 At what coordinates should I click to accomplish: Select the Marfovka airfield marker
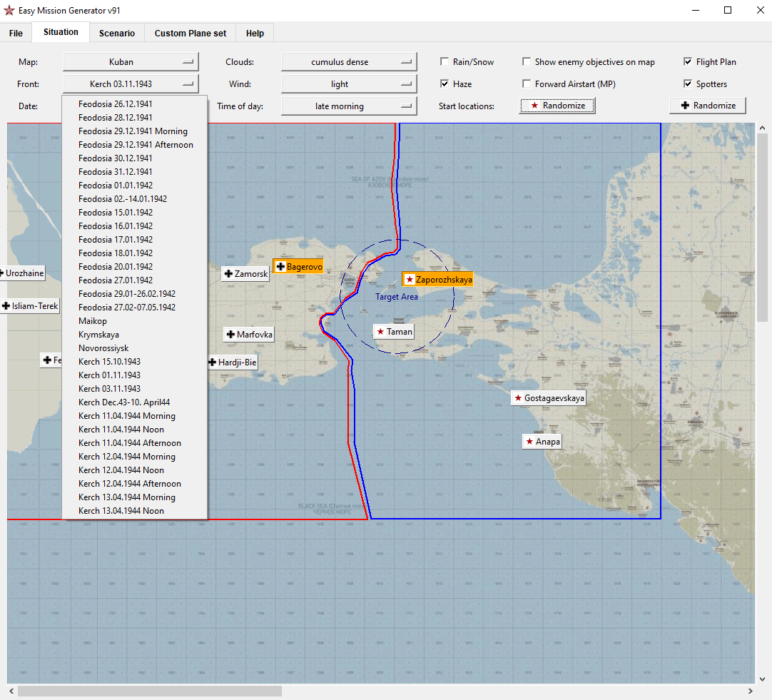tap(248, 335)
